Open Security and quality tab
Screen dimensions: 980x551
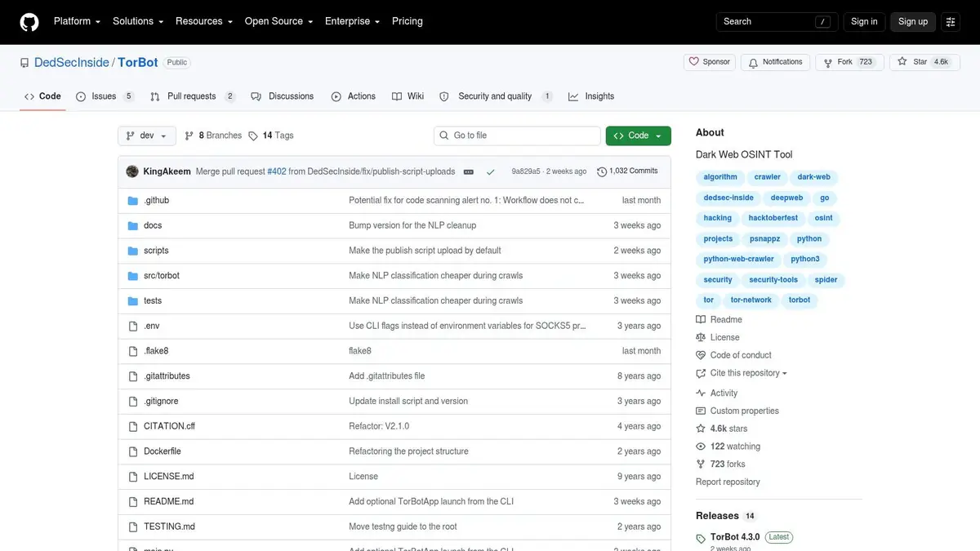(x=496, y=96)
